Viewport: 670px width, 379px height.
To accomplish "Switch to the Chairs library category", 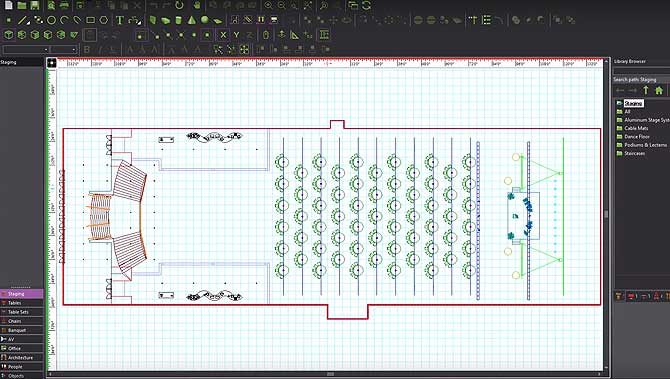I will [x=21, y=321].
